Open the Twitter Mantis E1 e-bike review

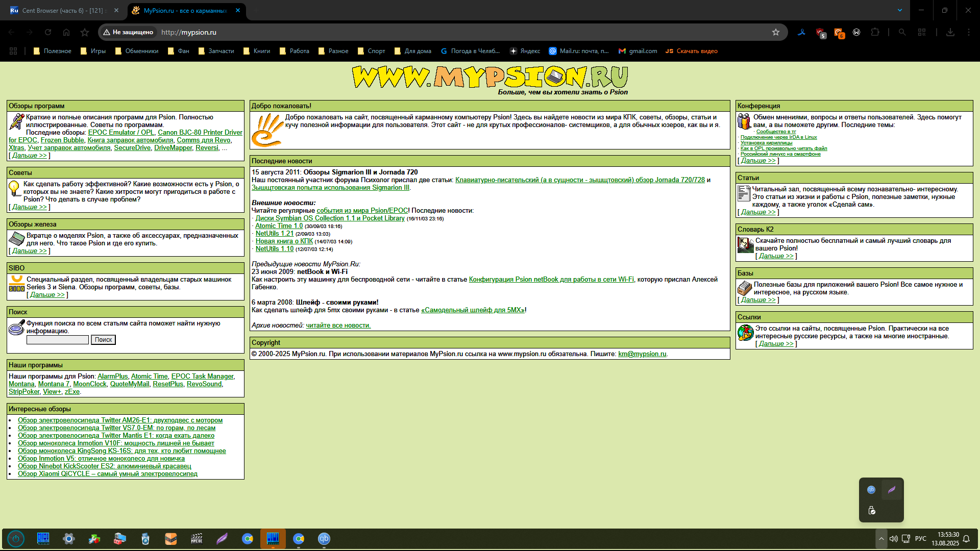(116, 436)
